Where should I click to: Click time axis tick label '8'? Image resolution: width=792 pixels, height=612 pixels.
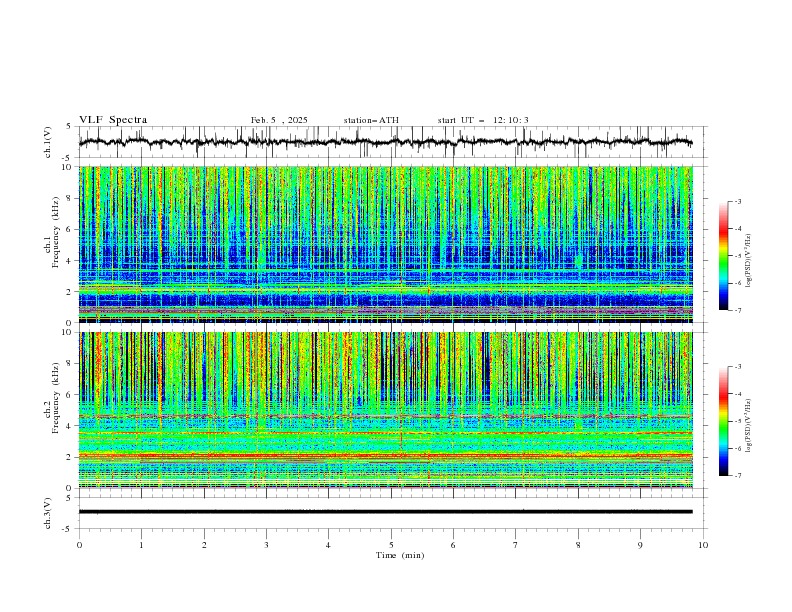(578, 545)
